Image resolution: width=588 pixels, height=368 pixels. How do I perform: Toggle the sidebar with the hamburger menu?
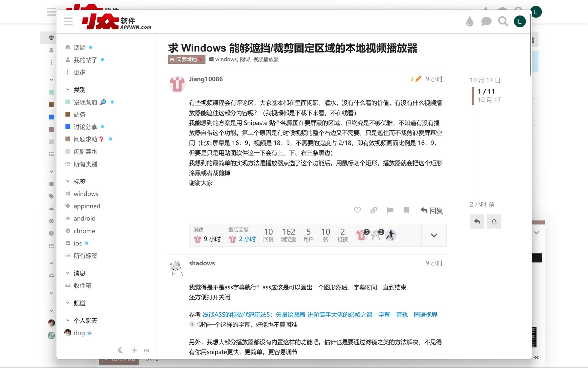click(x=68, y=21)
